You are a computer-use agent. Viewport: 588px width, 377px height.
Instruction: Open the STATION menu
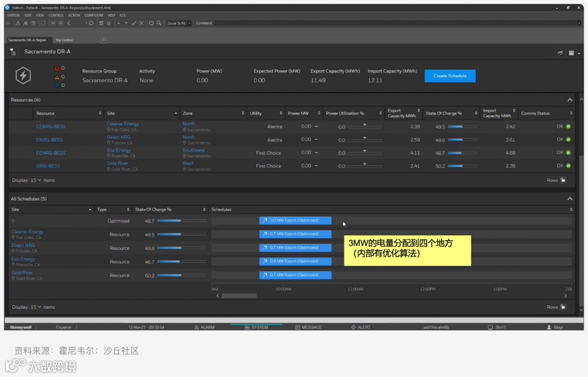pos(14,15)
